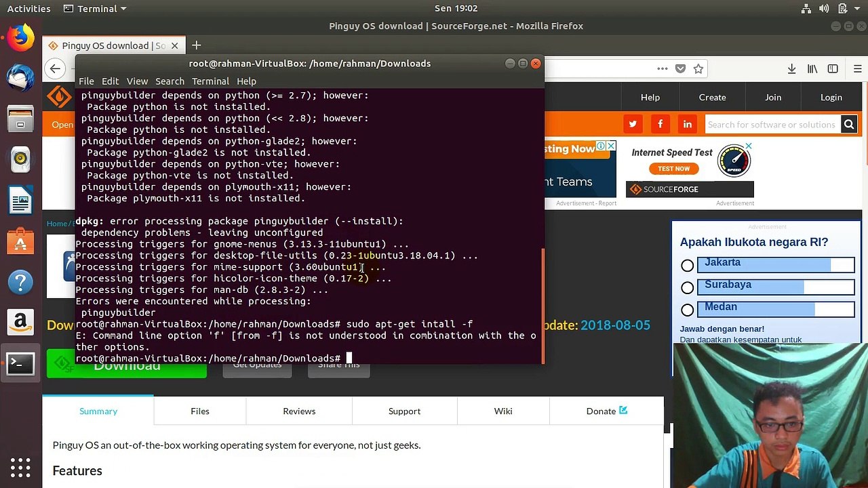This screenshot has width=868, height=488.
Task: Click Create in SourceForge header
Action: (x=712, y=97)
